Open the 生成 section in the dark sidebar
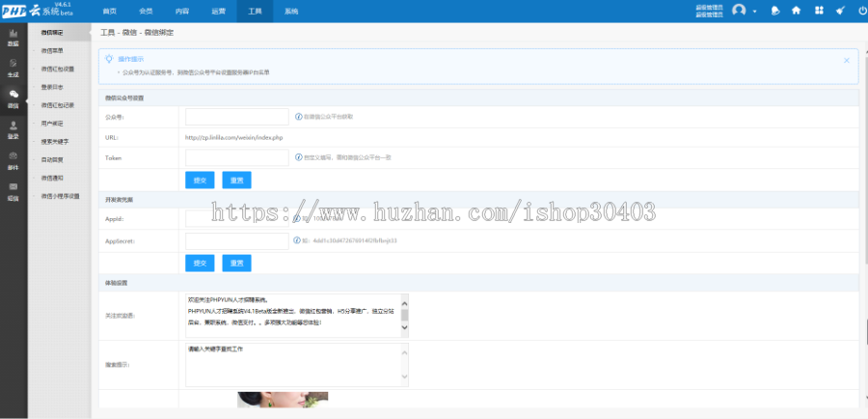Viewport: 868px width, 419px height. coord(14,69)
